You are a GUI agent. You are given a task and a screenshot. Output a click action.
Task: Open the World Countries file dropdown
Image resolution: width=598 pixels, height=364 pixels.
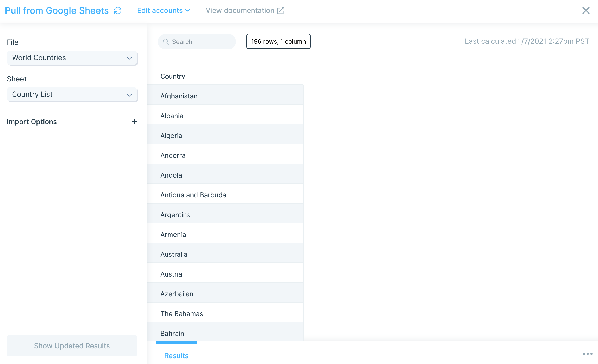click(x=72, y=58)
